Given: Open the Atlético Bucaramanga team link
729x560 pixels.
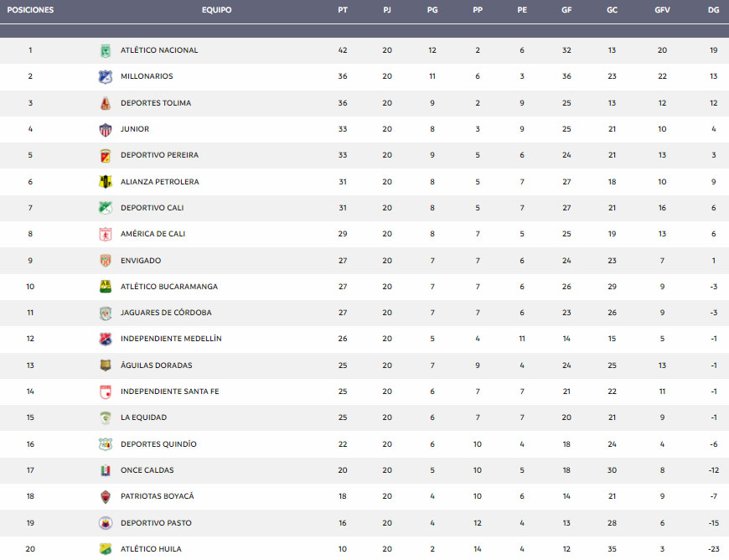Looking at the screenshot, I should coord(169,287).
